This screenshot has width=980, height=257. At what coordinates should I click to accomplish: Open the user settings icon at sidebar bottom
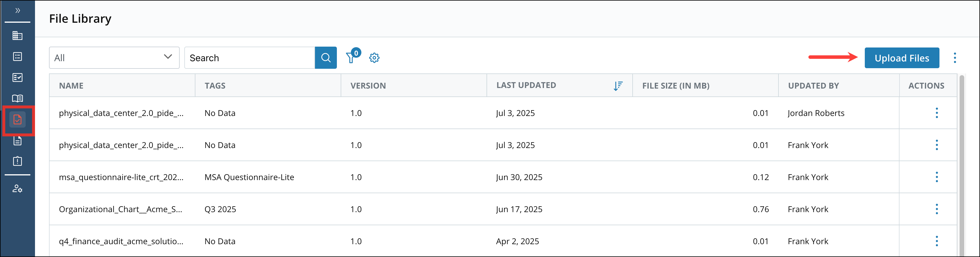pos(17,189)
